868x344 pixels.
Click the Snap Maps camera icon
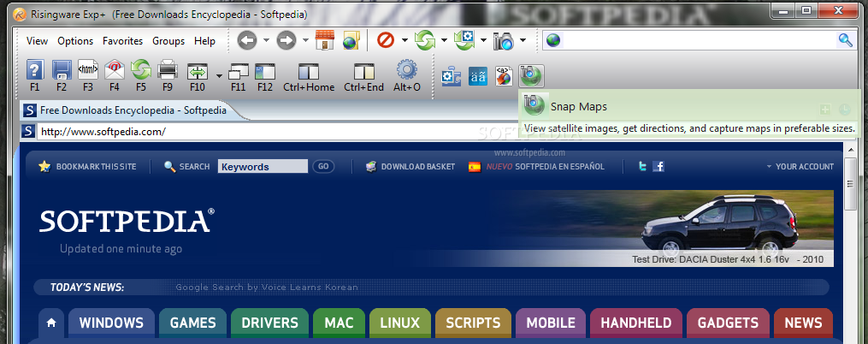coord(531,76)
